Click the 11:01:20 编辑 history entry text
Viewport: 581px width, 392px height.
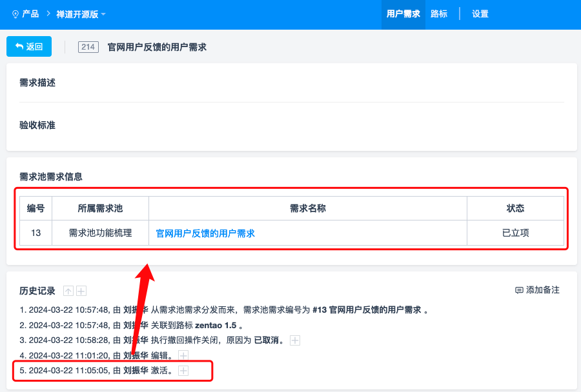(96, 356)
